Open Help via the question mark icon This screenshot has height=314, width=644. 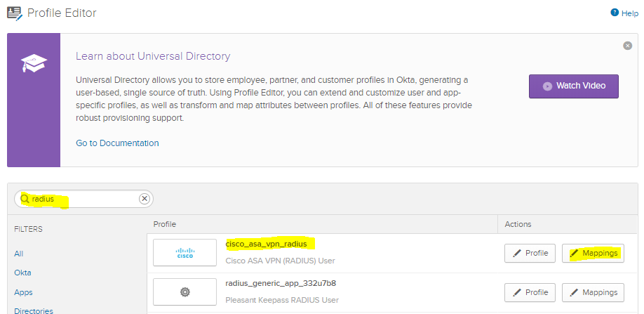point(615,13)
